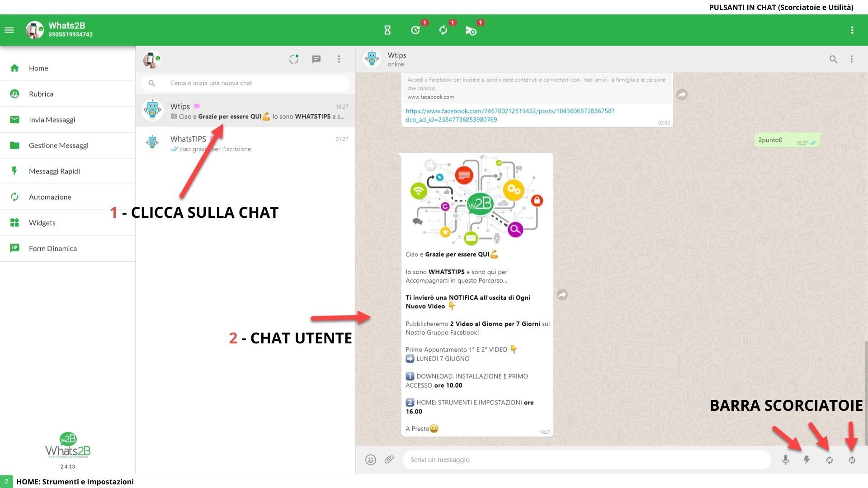Click the Whats2B logo at sidebar bottom
The image size is (868, 488).
coord(68,446)
